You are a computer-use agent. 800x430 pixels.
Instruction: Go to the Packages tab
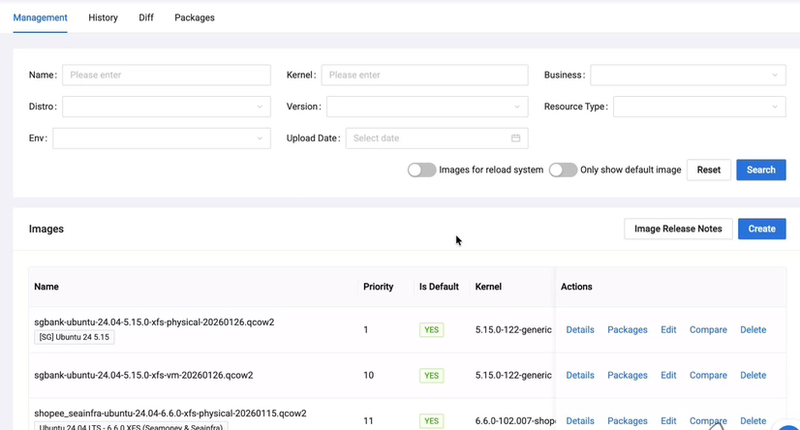tap(194, 17)
